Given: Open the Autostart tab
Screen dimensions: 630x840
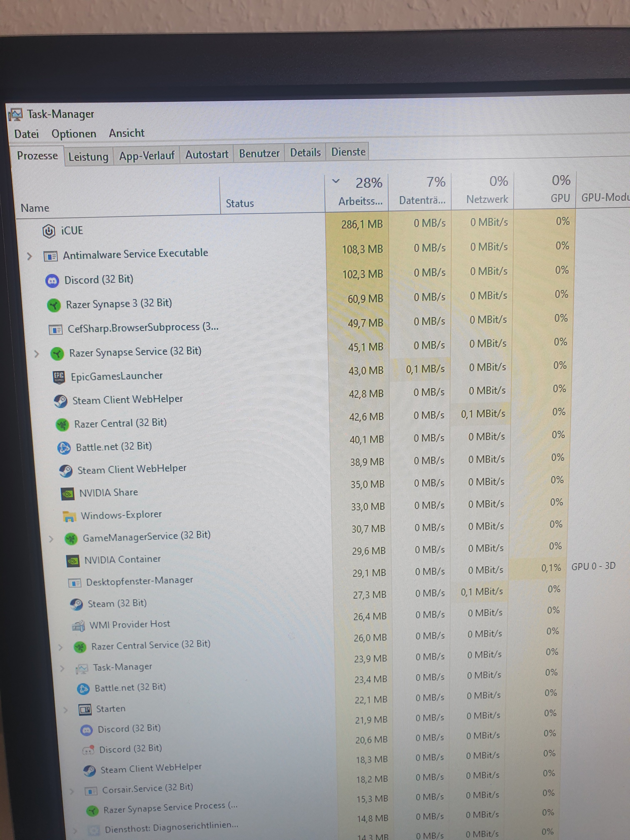Looking at the screenshot, I should (207, 155).
